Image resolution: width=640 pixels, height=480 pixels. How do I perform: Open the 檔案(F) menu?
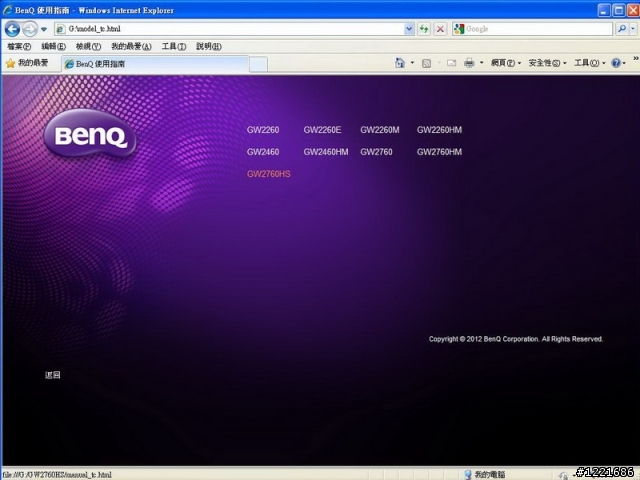[19, 47]
